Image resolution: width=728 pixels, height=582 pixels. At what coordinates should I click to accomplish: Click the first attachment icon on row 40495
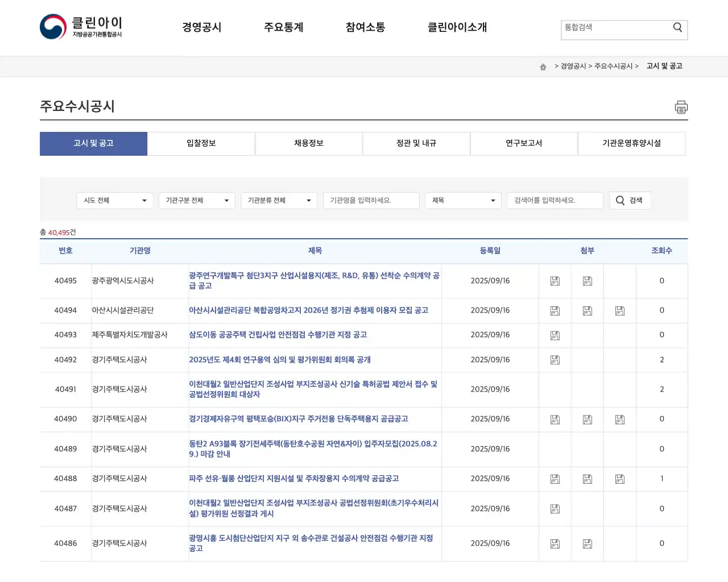[555, 281]
